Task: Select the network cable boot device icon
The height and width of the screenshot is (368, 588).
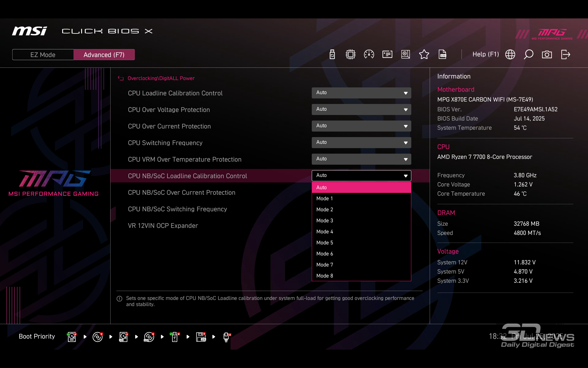Action: pyautogui.click(x=227, y=337)
